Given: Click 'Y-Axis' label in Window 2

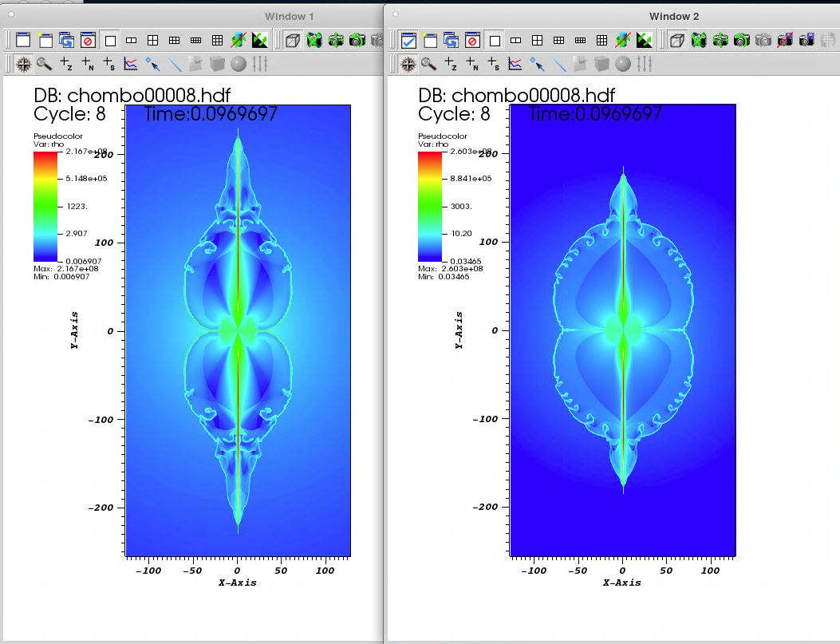Looking at the screenshot, I should (459, 330).
